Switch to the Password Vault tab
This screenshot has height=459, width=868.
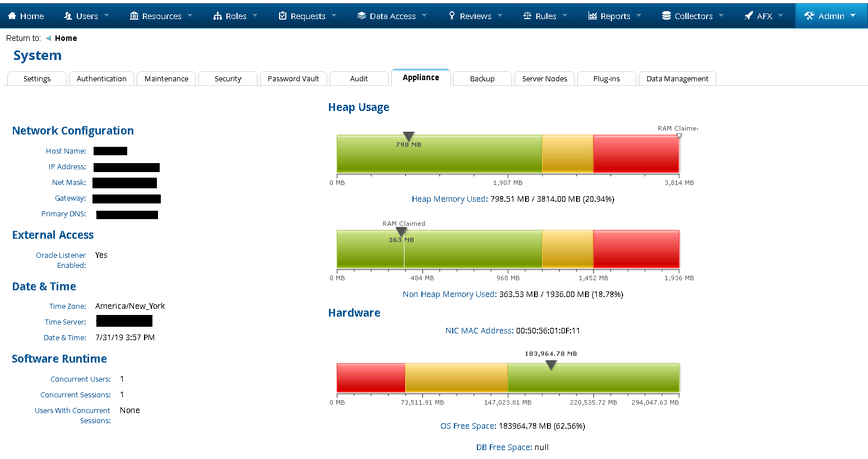click(x=293, y=78)
